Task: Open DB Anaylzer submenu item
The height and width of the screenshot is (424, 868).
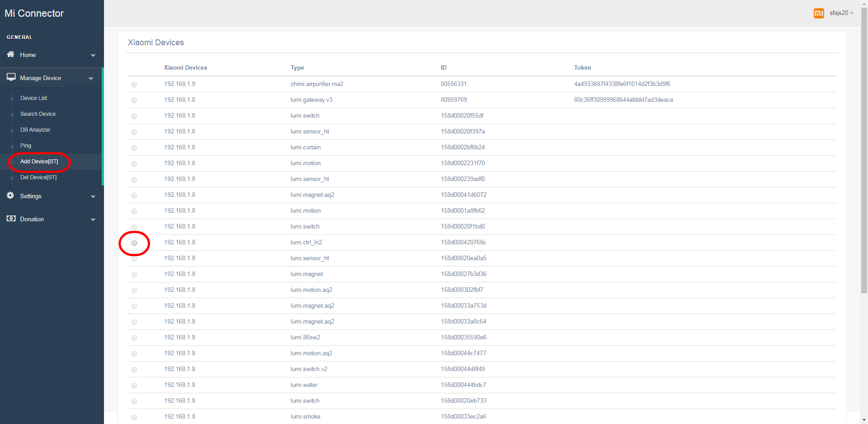Action: pyautogui.click(x=35, y=130)
